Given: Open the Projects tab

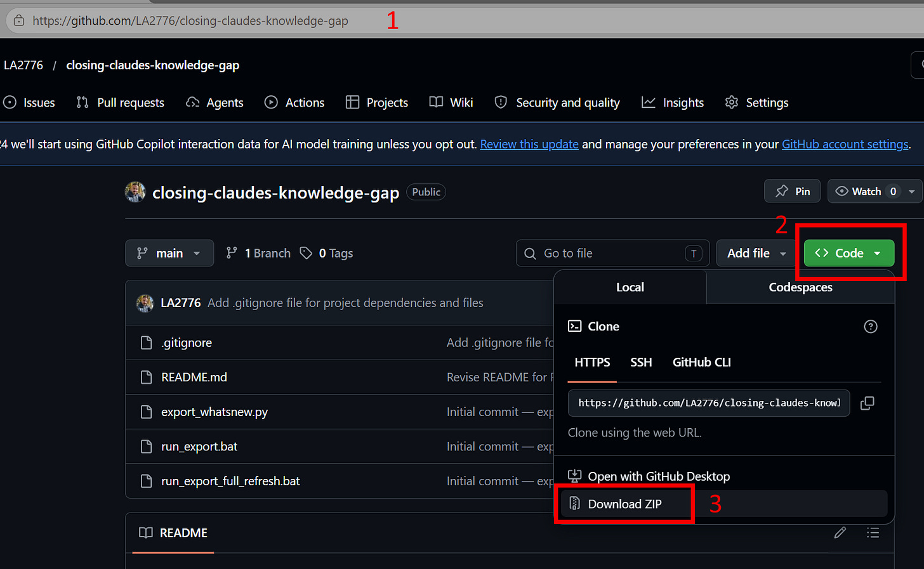Looking at the screenshot, I should 377,103.
